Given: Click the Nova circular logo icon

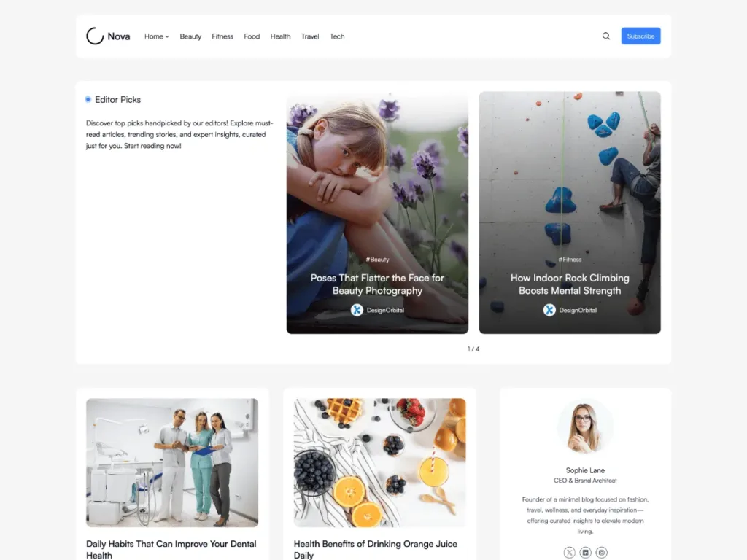Looking at the screenshot, I should (95, 36).
